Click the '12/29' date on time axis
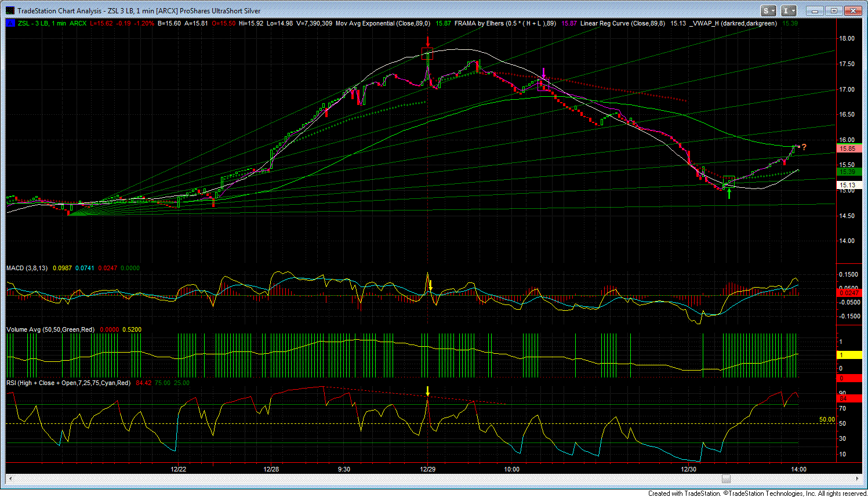 click(428, 469)
